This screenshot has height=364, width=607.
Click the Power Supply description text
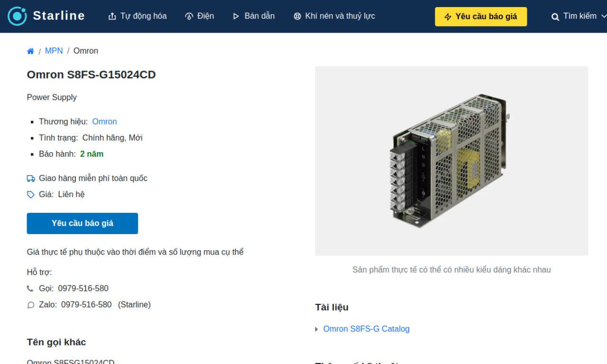point(52,97)
